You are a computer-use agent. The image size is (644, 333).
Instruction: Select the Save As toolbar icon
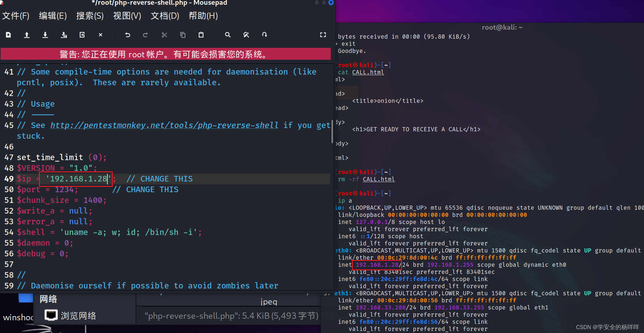(64, 35)
